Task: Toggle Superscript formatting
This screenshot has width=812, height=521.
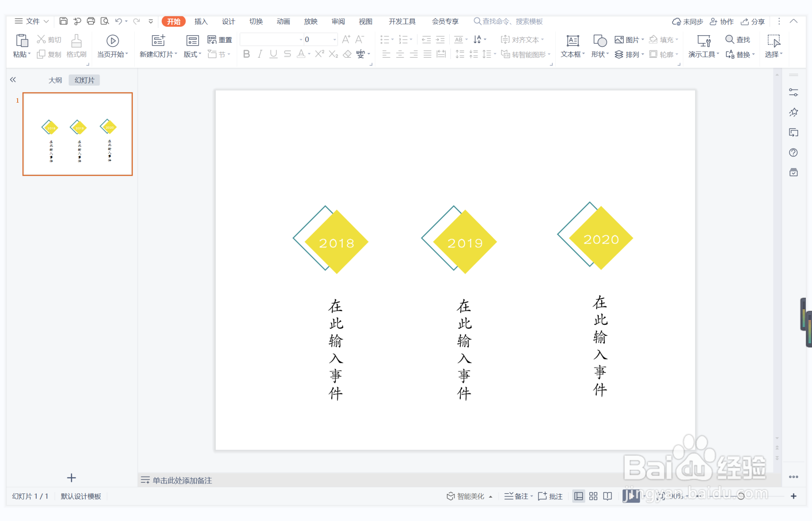Action: point(320,54)
